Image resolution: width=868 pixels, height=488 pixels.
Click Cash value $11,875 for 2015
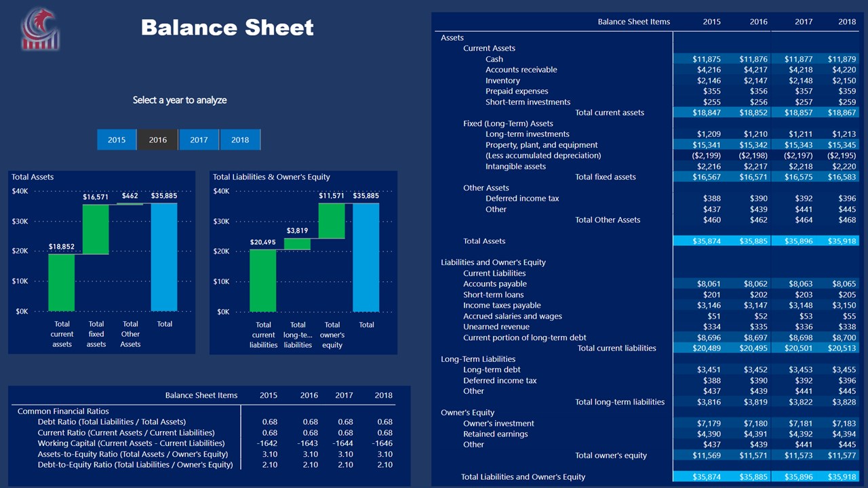(707, 59)
